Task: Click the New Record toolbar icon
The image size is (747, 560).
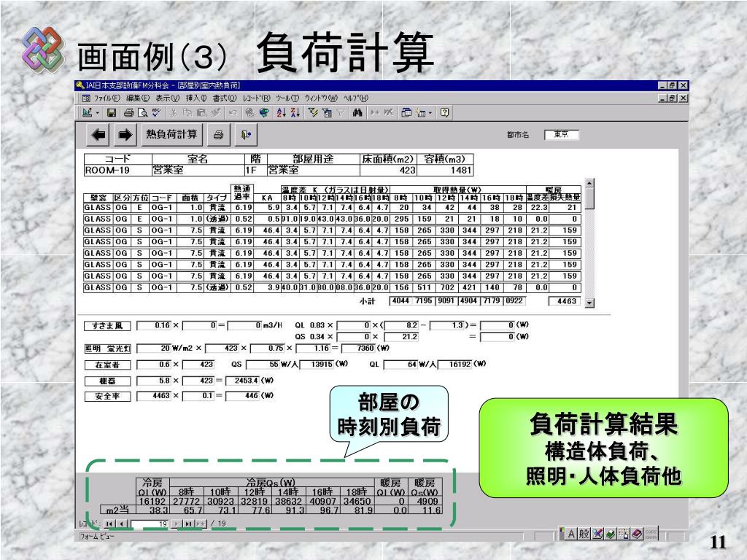Action: [x=375, y=113]
